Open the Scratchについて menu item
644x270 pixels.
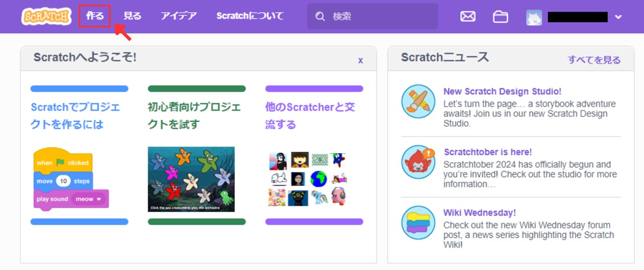click(250, 16)
